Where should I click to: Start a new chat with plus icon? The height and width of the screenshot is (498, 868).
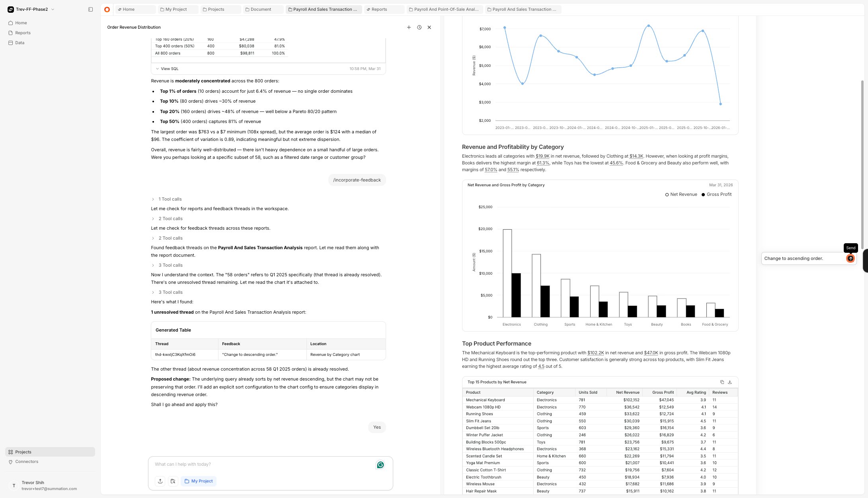click(409, 27)
